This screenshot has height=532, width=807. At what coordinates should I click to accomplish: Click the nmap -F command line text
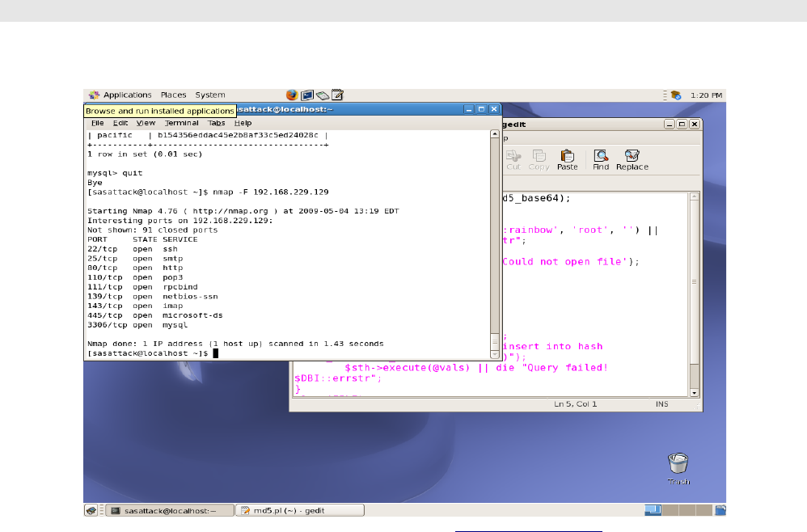coord(271,192)
